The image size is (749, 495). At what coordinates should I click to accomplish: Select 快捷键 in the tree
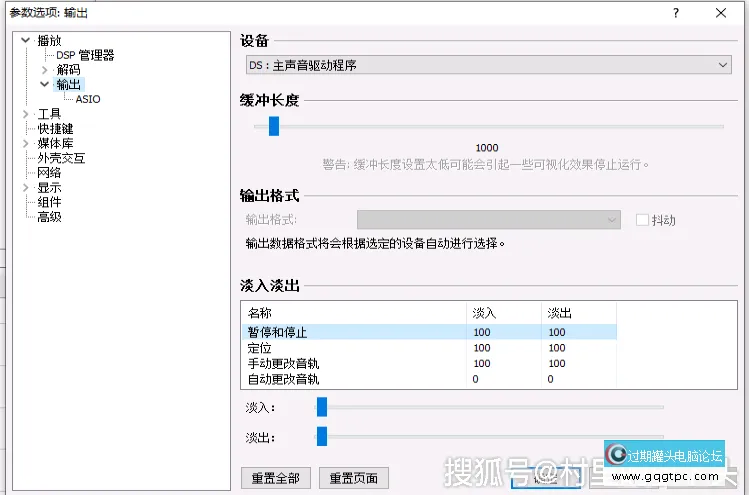click(55, 129)
